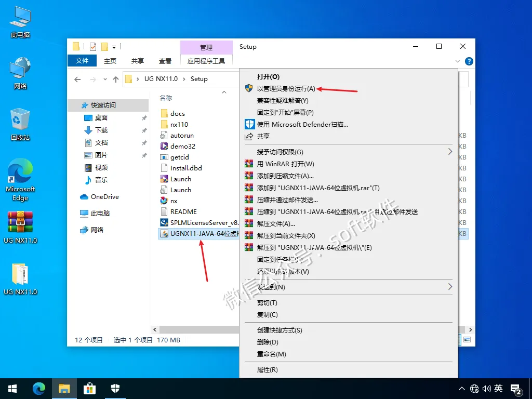Select the docs folder

(178, 113)
